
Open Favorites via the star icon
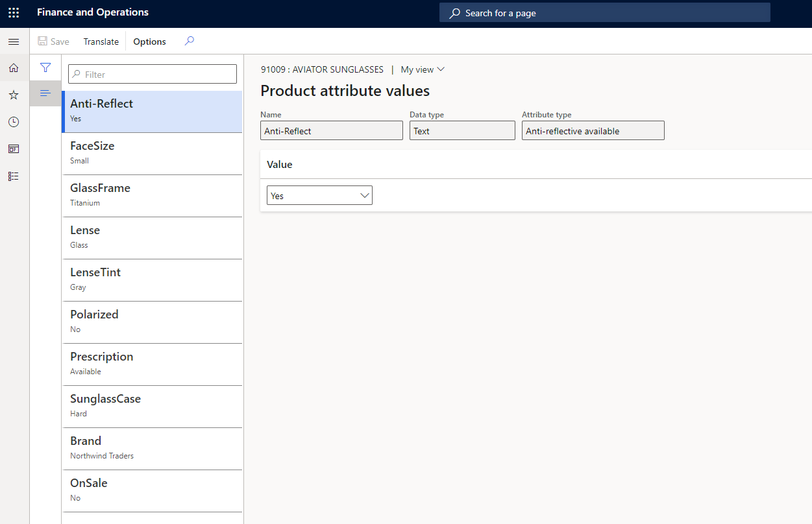coord(13,94)
